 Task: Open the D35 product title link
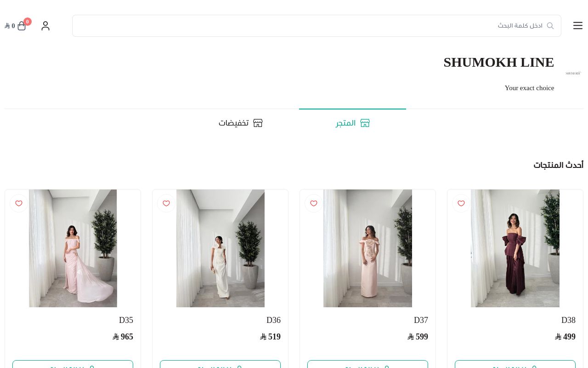click(126, 320)
